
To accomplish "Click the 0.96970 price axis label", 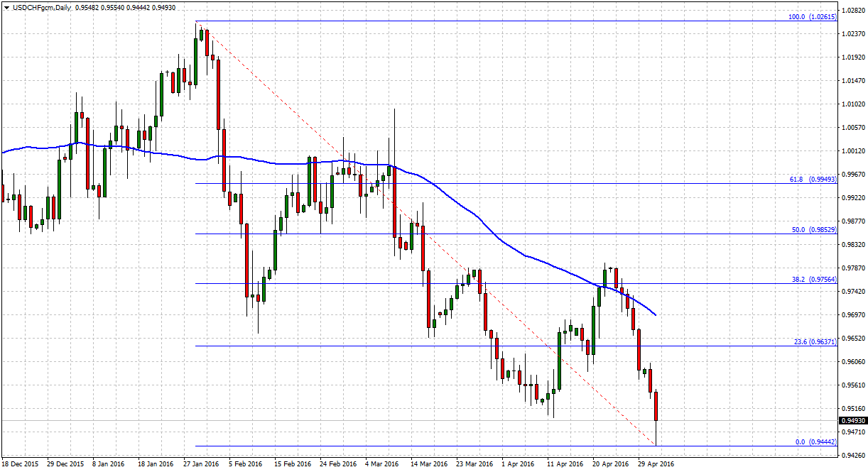I will pos(852,315).
